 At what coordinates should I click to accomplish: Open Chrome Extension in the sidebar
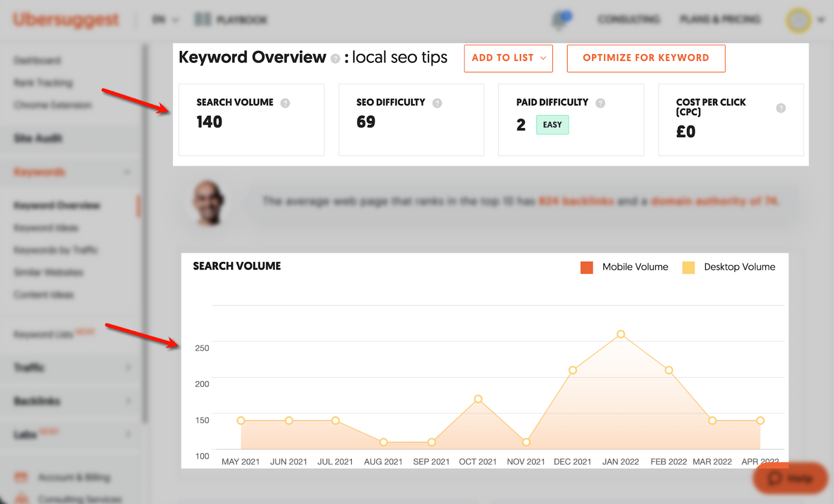[x=53, y=105]
